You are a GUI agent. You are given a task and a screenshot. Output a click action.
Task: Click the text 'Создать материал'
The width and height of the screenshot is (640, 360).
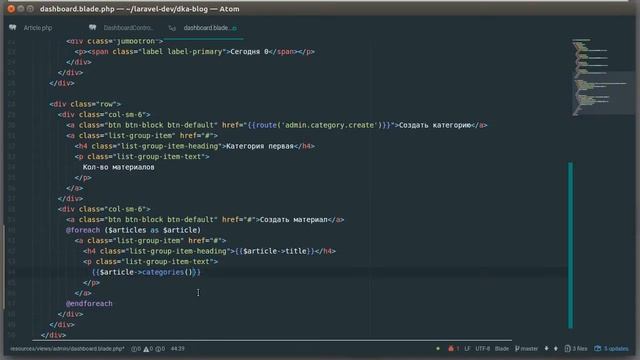[293, 220]
